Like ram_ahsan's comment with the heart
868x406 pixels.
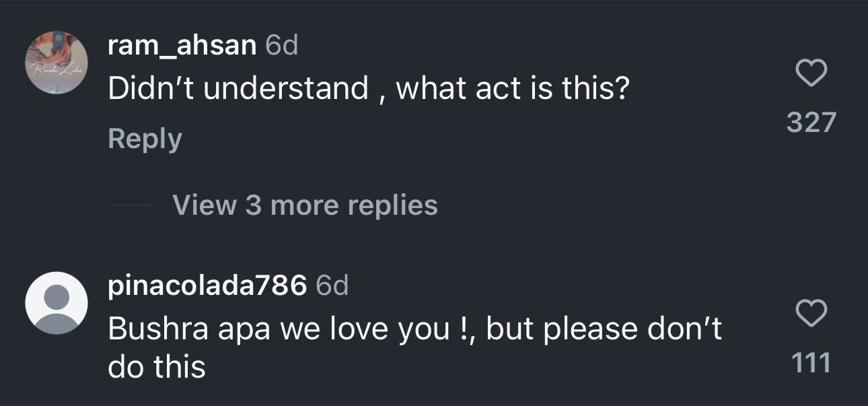click(x=811, y=73)
